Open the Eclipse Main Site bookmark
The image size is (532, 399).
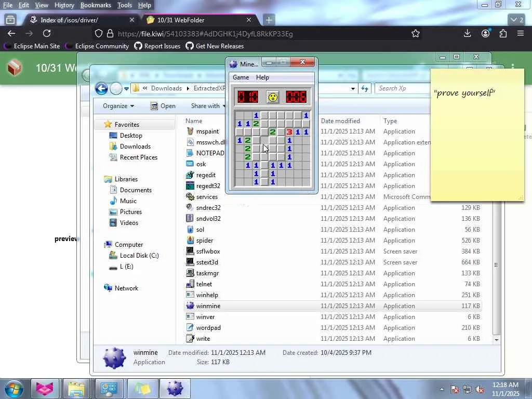click(33, 46)
